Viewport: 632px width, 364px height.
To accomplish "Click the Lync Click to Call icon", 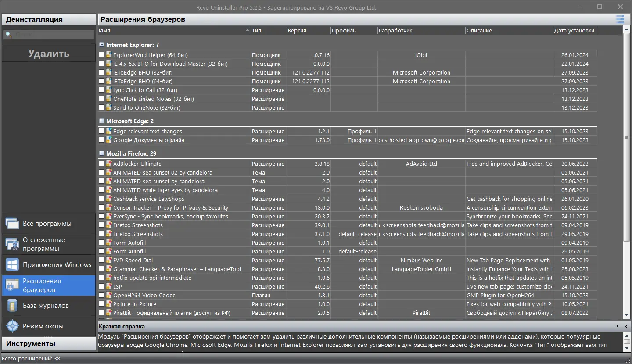I will pos(109,90).
